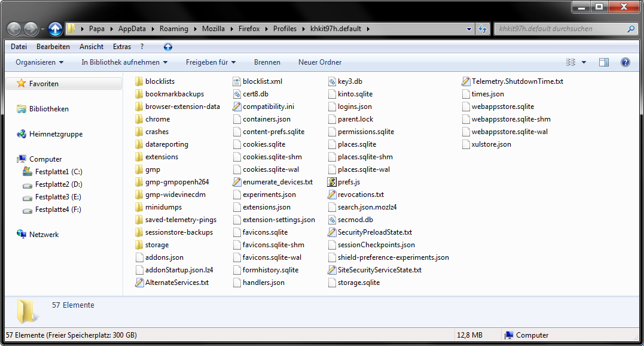Click the Brennen button
This screenshot has width=644, height=346.
267,62
